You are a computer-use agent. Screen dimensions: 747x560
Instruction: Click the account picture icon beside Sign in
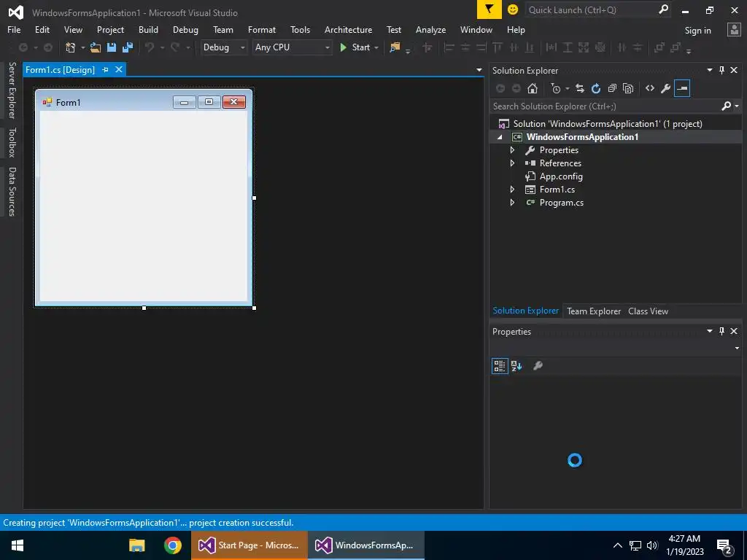734,29
